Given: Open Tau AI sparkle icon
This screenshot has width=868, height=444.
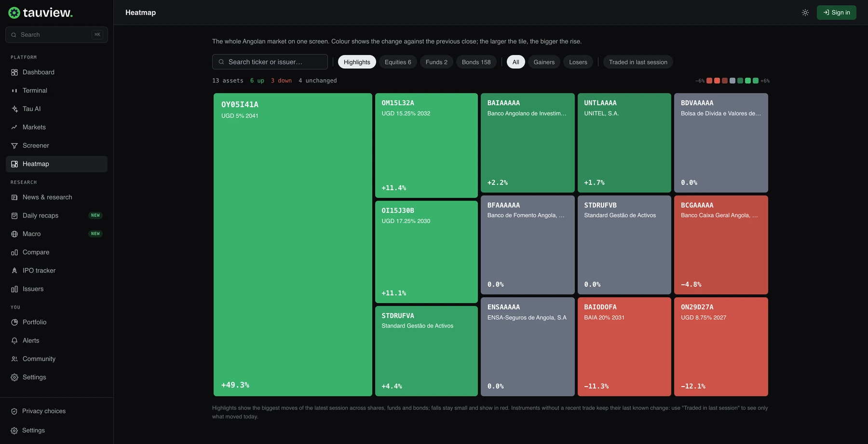Looking at the screenshot, I should click(x=14, y=109).
